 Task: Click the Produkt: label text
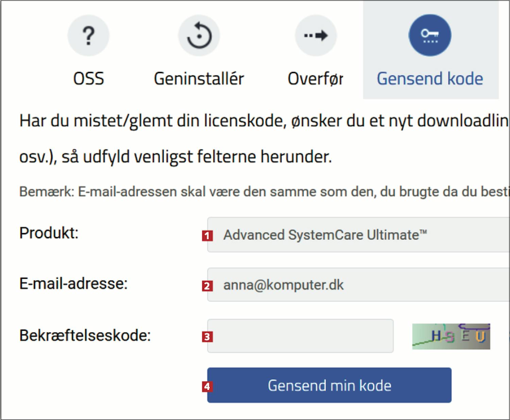pyautogui.click(x=49, y=233)
